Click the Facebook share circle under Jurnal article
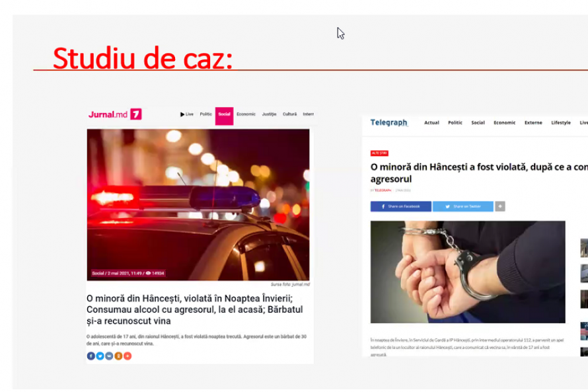588x392 pixels. (91, 356)
